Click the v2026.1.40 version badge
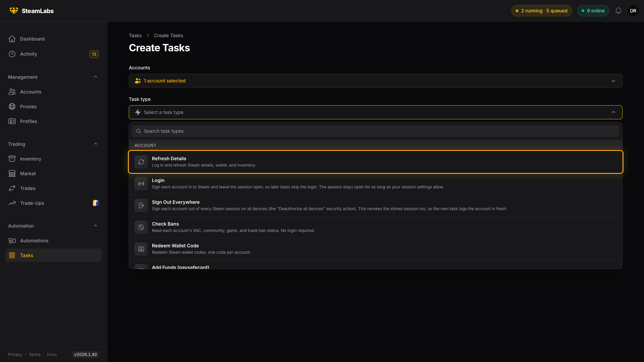Image resolution: width=644 pixels, height=362 pixels. pos(86,355)
